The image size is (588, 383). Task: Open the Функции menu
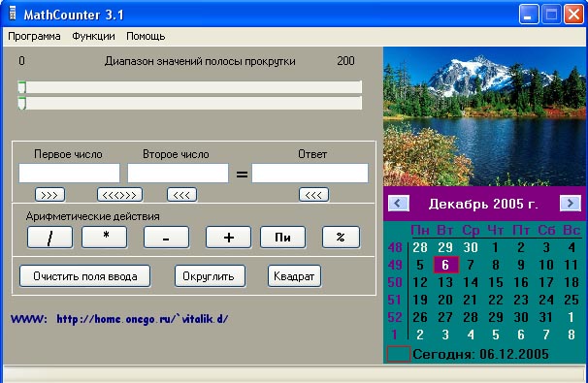click(x=93, y=36)
